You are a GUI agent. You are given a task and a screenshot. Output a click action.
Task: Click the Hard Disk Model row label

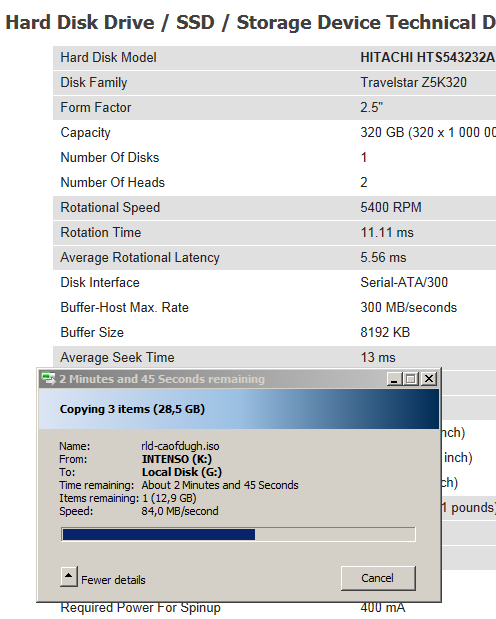(x=109, y=58)
